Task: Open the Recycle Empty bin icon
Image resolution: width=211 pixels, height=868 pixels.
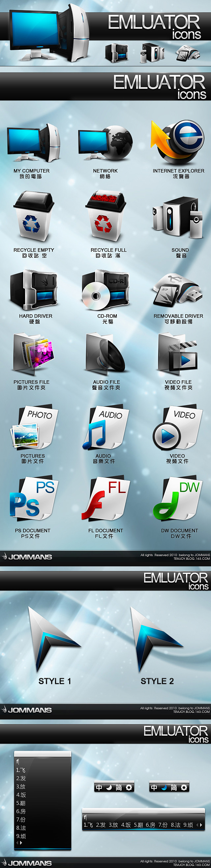Action: tap(34, 216)
